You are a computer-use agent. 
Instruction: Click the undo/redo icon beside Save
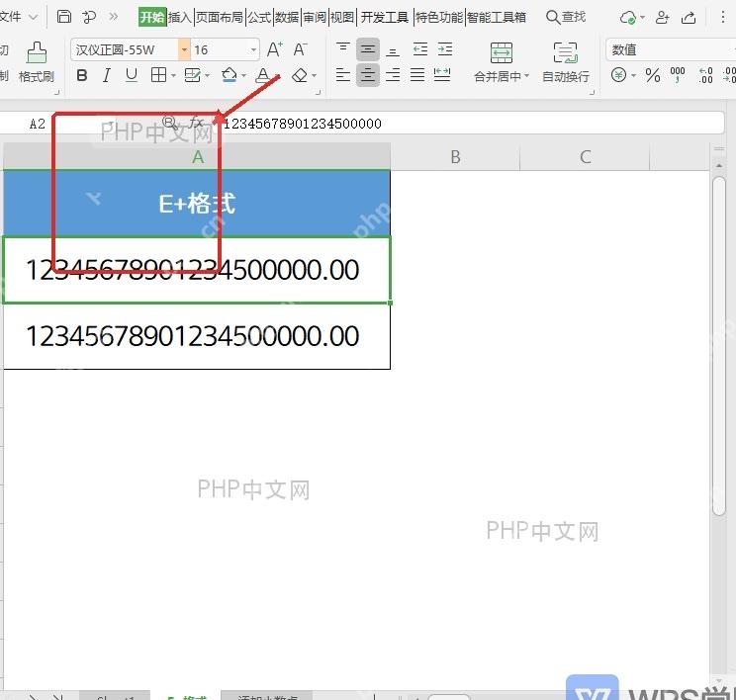(x=89, y=18)
